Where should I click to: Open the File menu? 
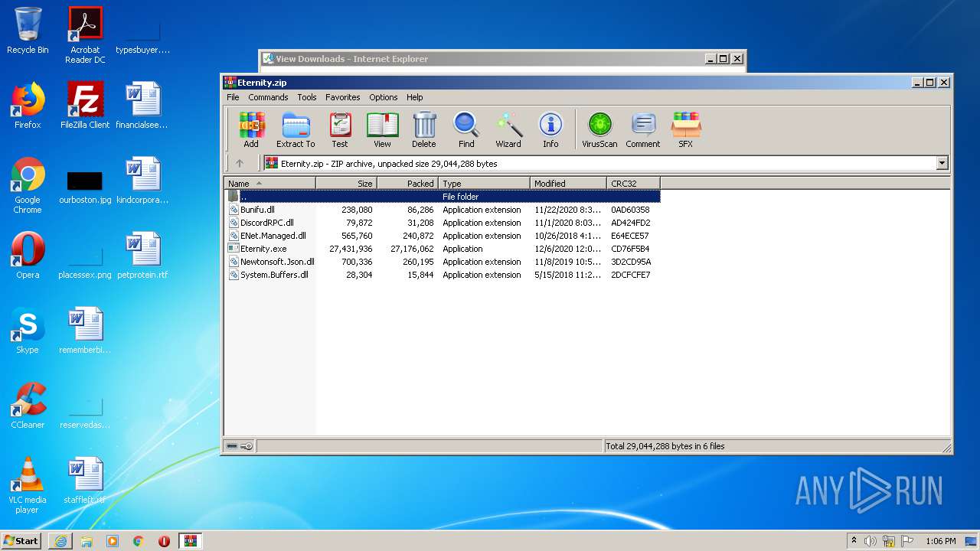pyautogui.click(x=233, y=97)
